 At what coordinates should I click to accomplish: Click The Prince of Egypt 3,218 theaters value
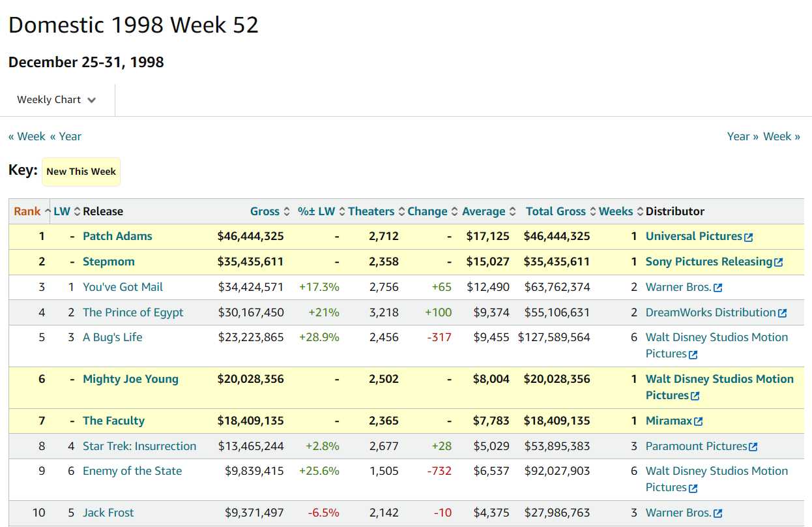(384, 312)
